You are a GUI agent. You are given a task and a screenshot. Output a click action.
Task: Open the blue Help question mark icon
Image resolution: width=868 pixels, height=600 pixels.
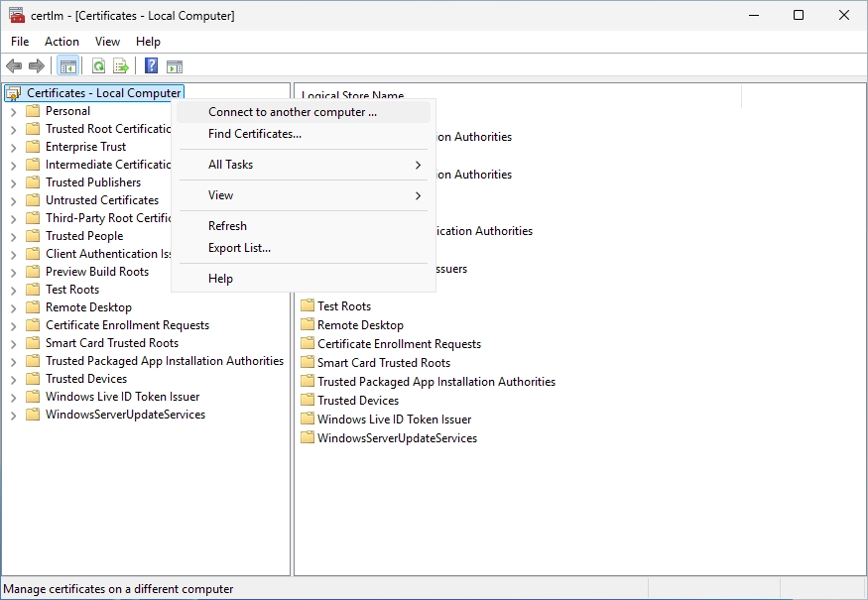click(x=151, y=65)
